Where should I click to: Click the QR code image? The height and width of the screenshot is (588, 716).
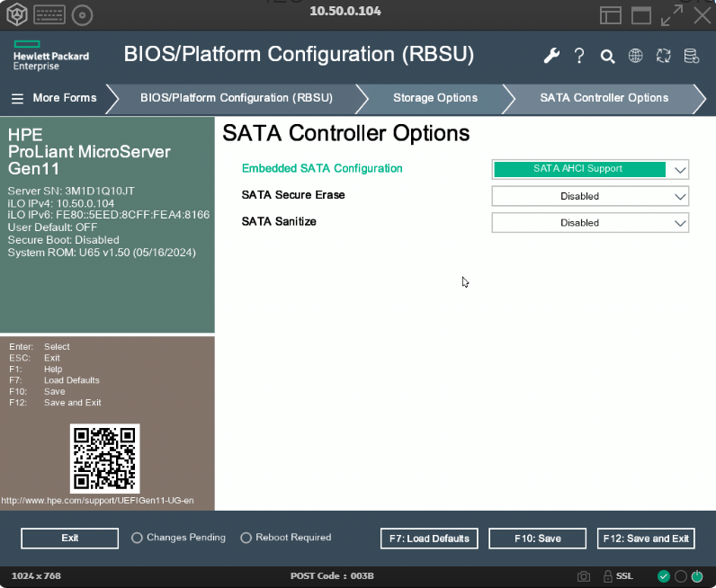[104, 459]
